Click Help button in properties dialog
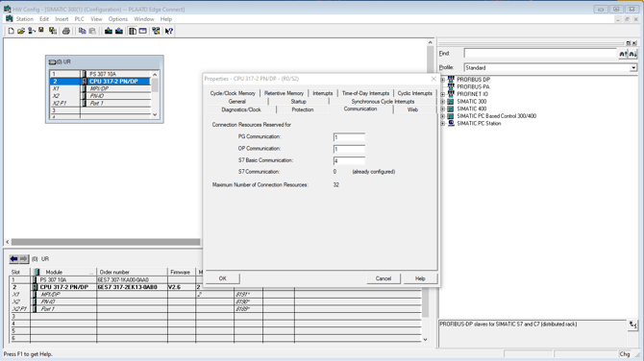 (420, 278)
